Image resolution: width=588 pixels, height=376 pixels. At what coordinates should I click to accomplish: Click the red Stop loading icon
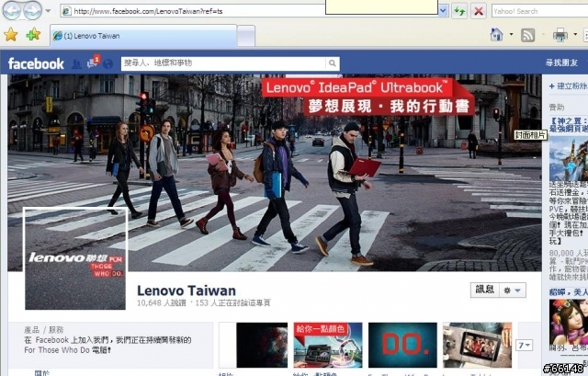[479, 11]
